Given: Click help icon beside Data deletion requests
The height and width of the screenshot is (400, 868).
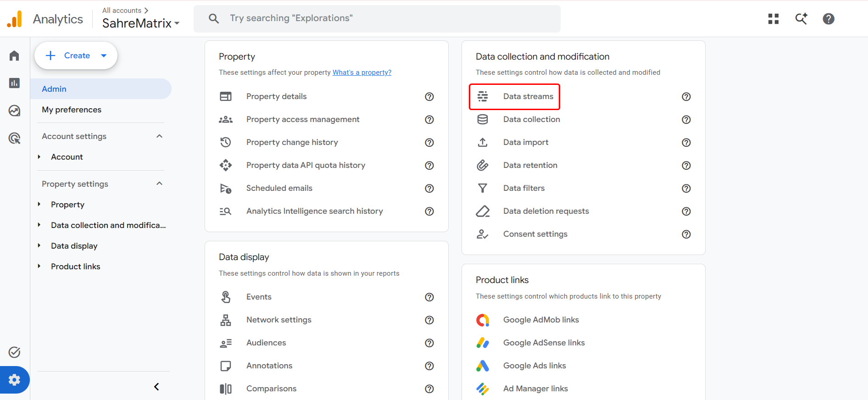Looking at the screenshot, I should (686, 211).
